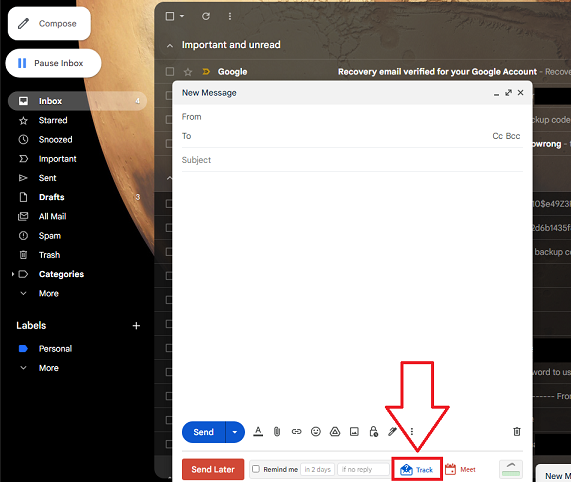Toggle importance marker on the Google email

(206, 72)
